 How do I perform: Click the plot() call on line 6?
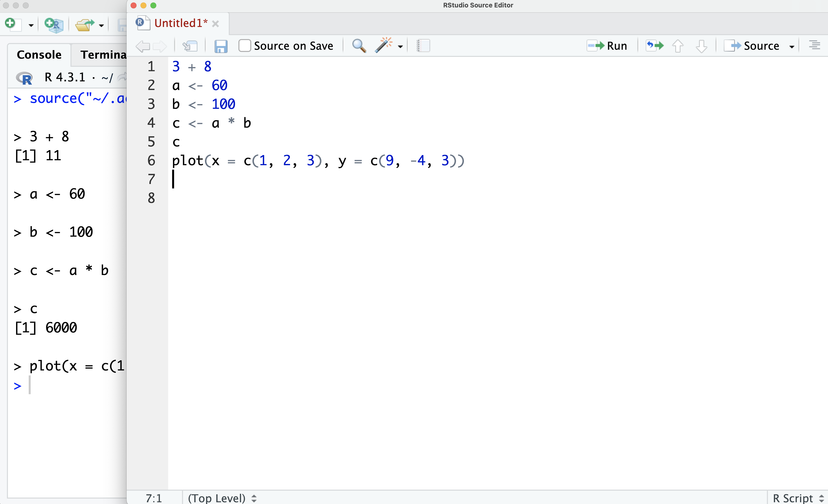click(x=318, y=160)
